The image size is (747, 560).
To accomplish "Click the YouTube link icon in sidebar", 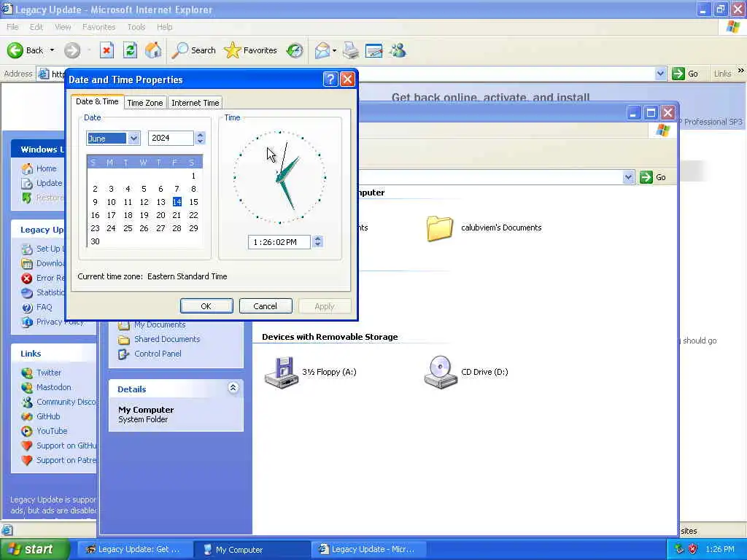I will pos(27,431).
